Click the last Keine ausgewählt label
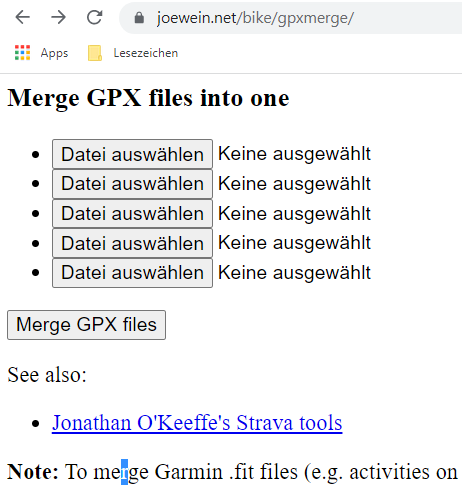This screenshot has width=462, height=494. (294, 273)
